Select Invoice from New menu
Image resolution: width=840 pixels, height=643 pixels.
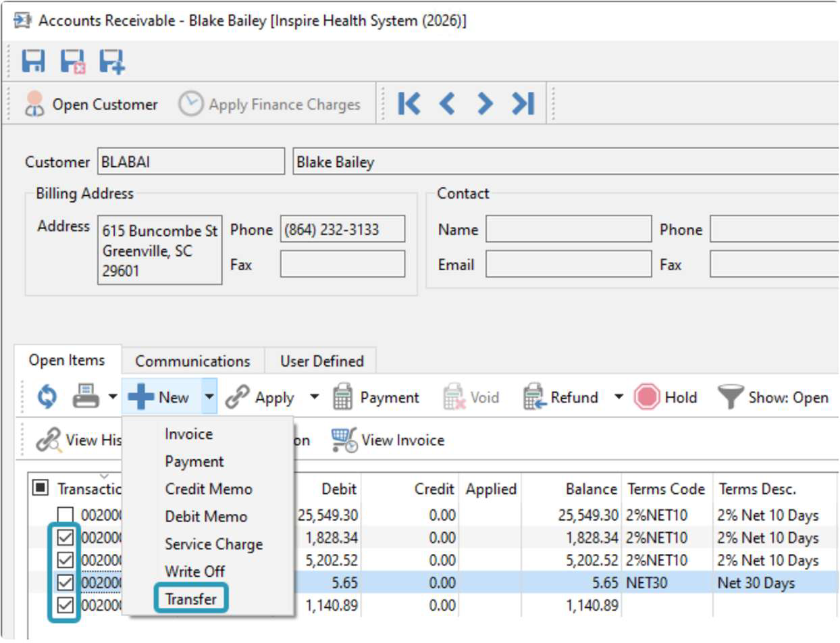point(208,434)
